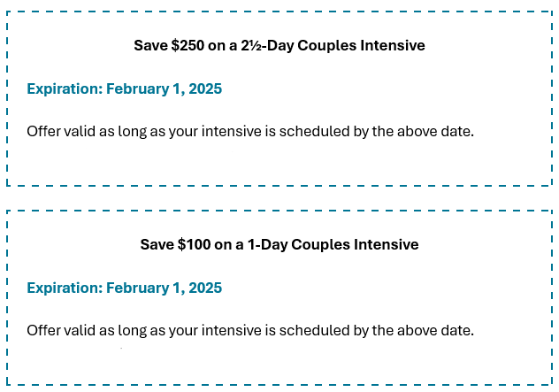This screenshot has height=392, width=559.
Task: Click the 2½-Day text in first heading
Action: point(267,46)
